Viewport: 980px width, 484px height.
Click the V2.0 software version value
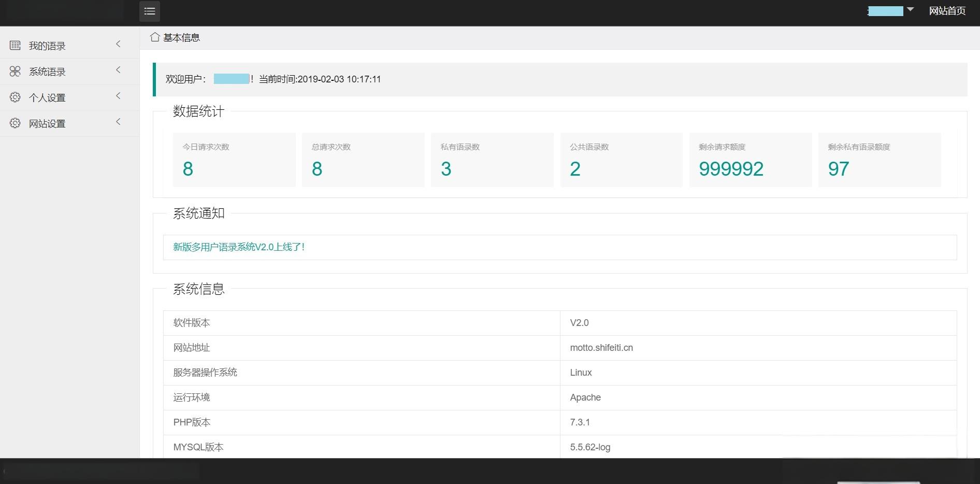tap(579, 323)
